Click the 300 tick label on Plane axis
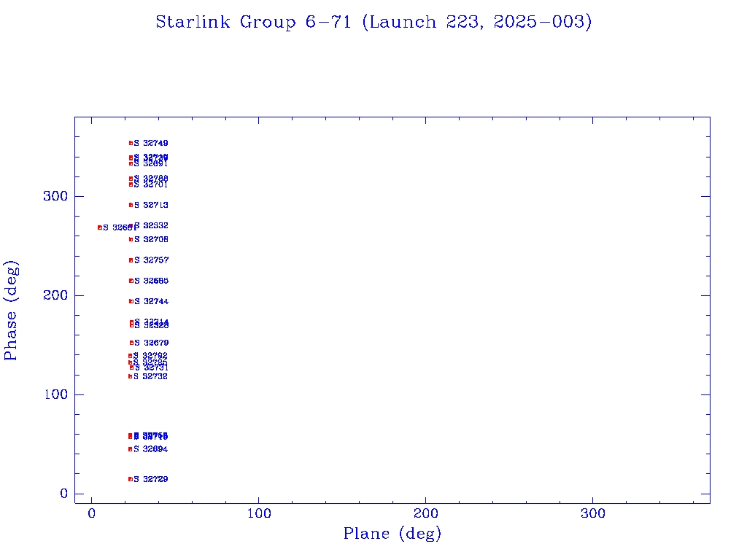Image resolution: width=747 pixels, height=560 pixels. 592,513
